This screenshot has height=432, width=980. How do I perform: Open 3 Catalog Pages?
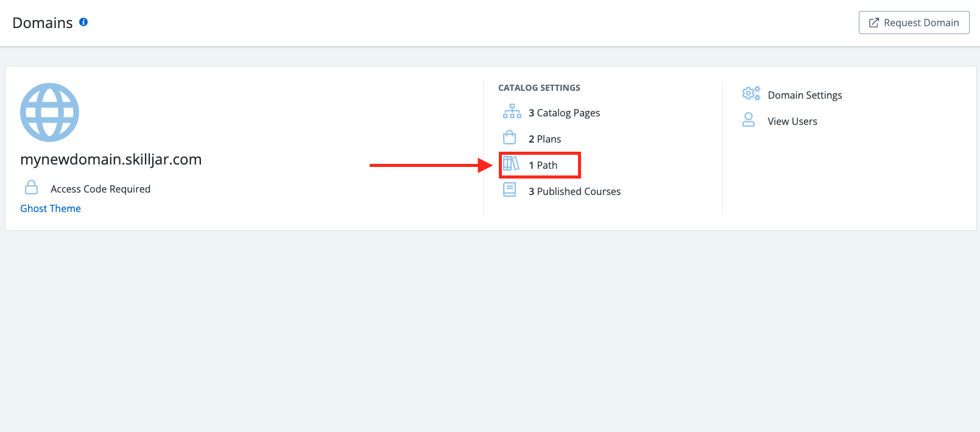click(564, 113)
